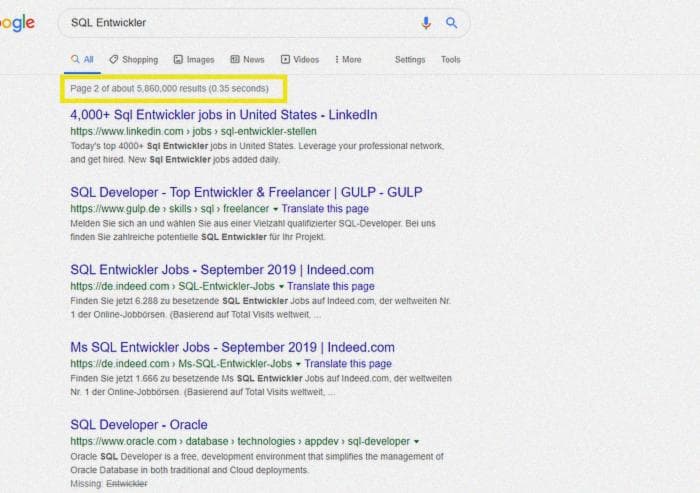Open search Settings

click(410, 59)
